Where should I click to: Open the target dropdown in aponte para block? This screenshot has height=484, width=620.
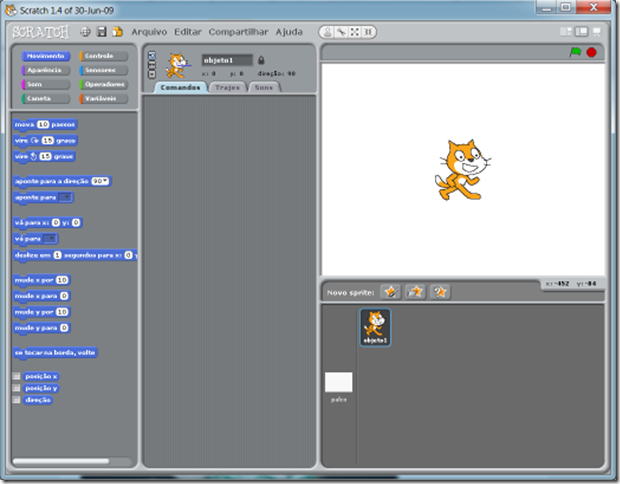click(x=65, y=197)
